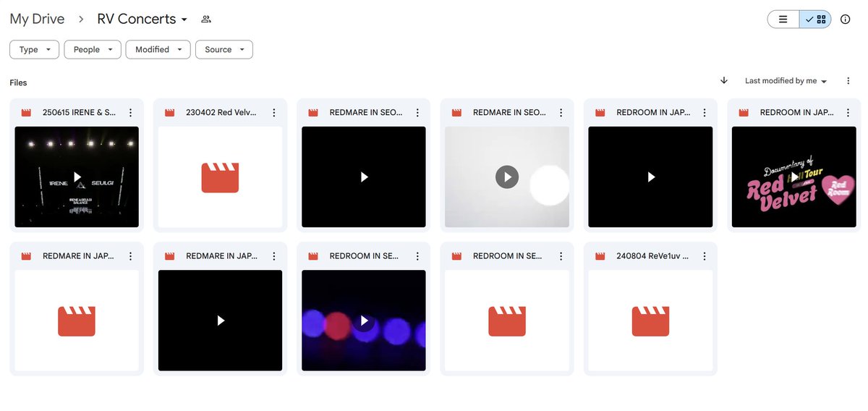Open the People filter dropdown

pyautogui.click(x=93, y=49)
